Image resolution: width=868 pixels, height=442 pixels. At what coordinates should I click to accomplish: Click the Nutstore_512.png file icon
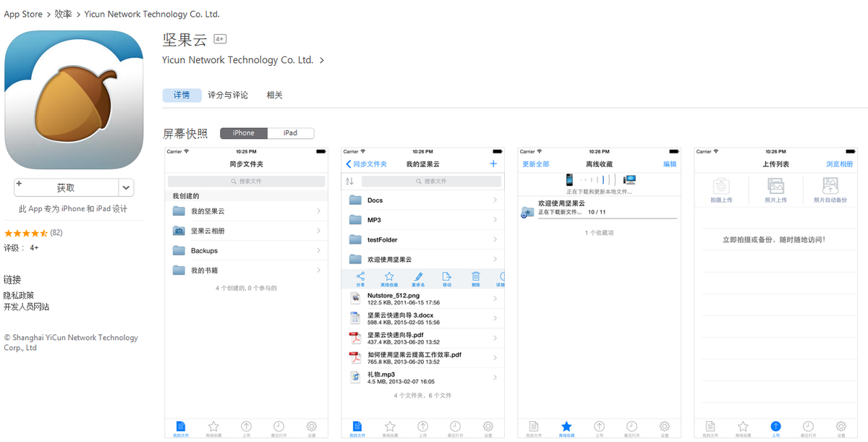355,298
